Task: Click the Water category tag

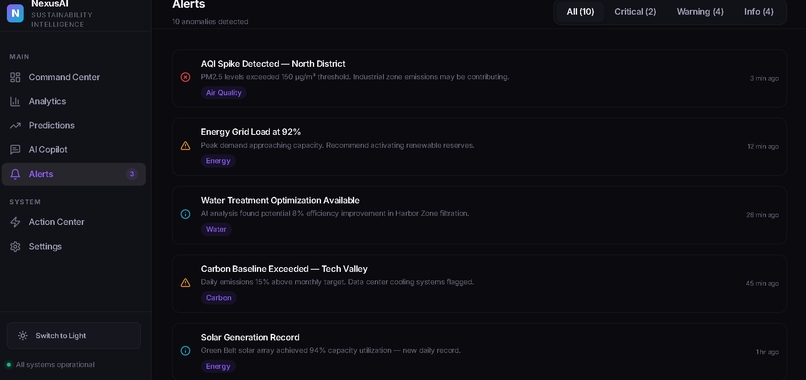Action: pyautogui.click(x=216, y=229)
